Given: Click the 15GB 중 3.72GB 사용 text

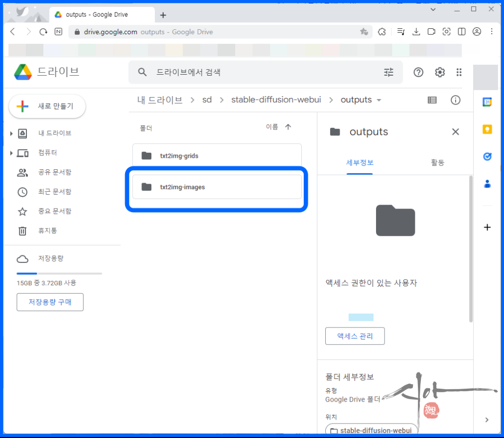Looking at the screenshot, I should point(46,283).
